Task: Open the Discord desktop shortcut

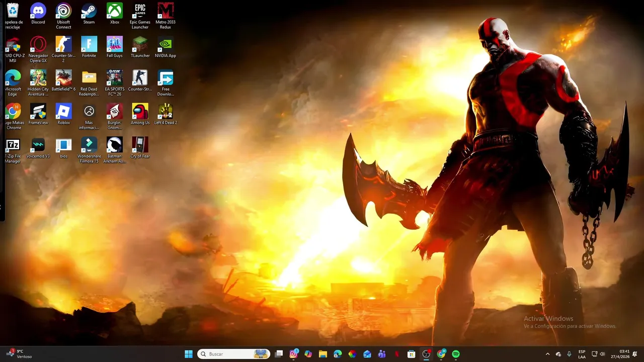Action: click(x=38, y=14)
